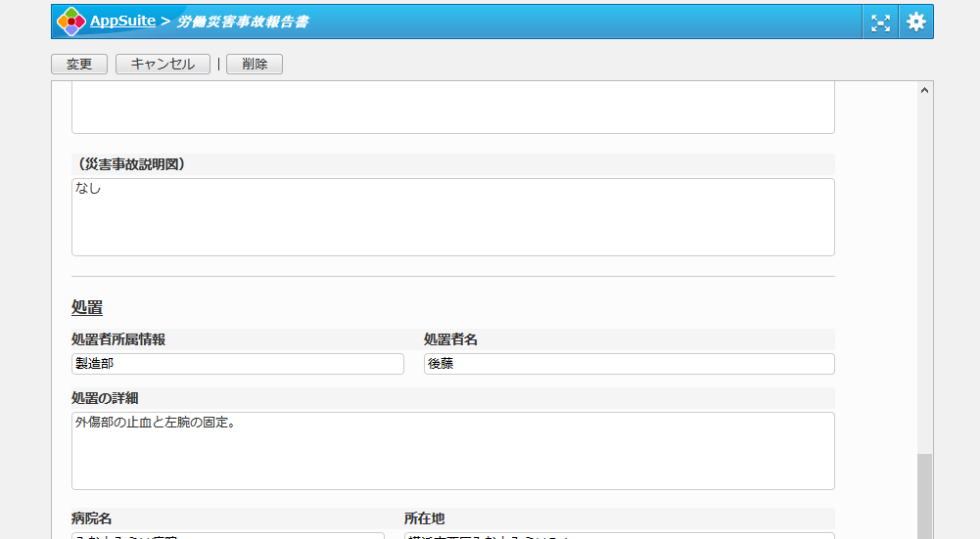
Task: Focus the 処置の詳細 text area
Action: point(452,450)
